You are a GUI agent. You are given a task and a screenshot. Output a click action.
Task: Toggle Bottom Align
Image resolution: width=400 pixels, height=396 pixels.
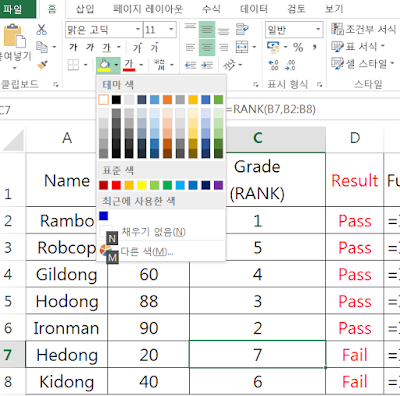(x=224, y=30)
